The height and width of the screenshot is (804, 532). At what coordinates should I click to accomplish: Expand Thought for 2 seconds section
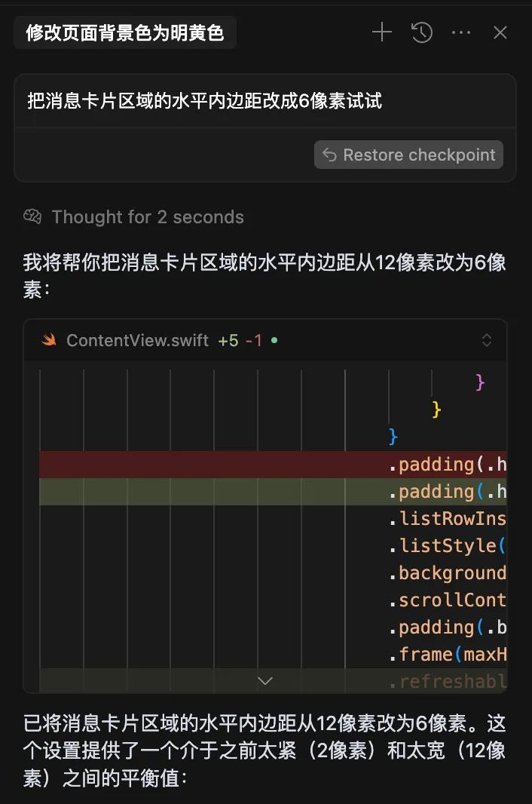[148, 217]
